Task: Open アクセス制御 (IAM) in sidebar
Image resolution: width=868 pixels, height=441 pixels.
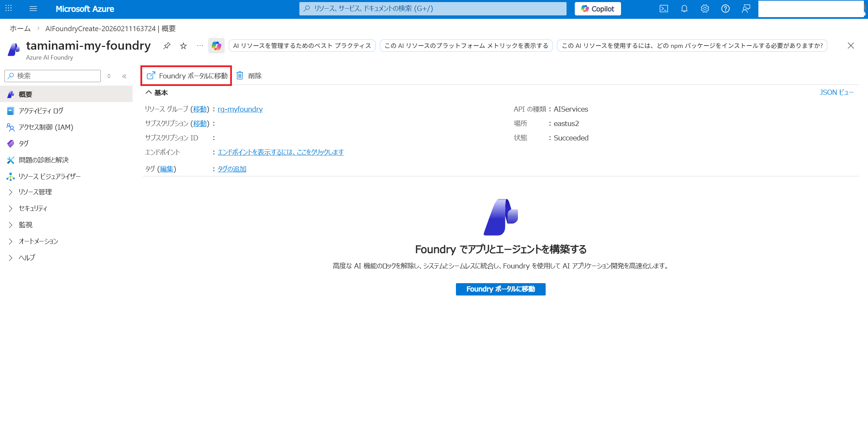Action: [46, 127]
